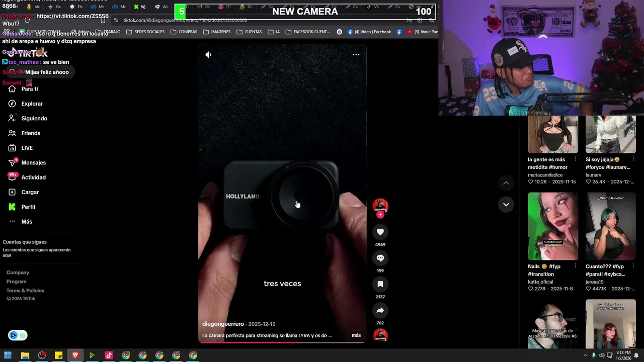Expand video description with más
The height and width of the screenshot is (362, 644).
point(356,335)
